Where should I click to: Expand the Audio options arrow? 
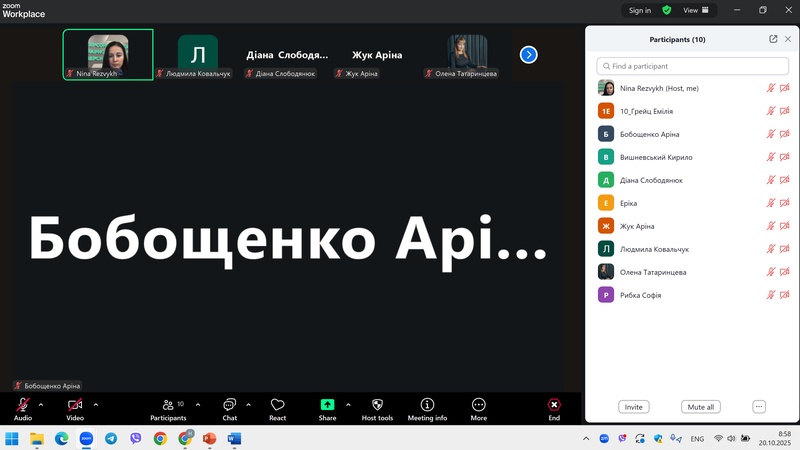point(41,404)
